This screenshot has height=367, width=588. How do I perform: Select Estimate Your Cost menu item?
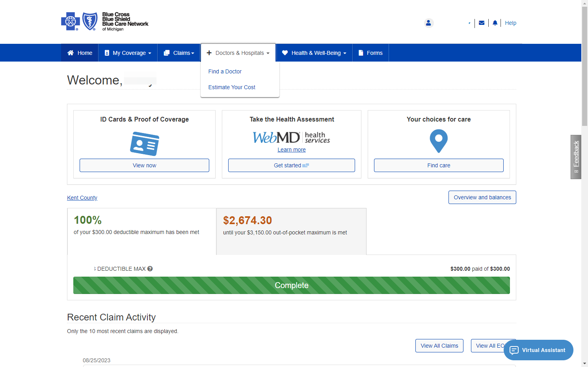coord(232,87)
